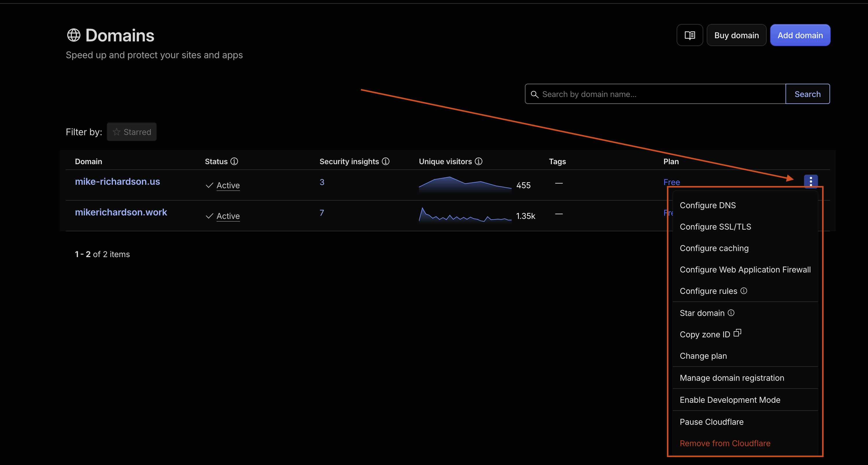868x465 pixels.
Task: Click Remove from Cloudflare
Action: point(745,444)
